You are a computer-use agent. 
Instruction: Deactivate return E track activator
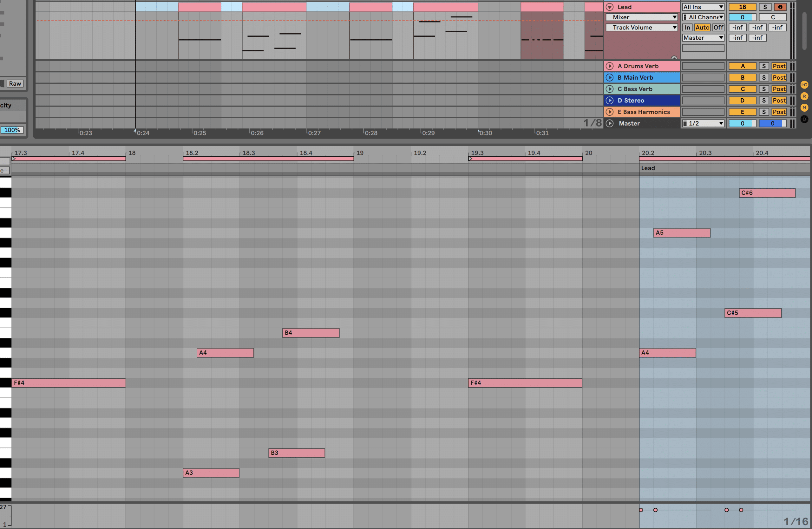(743, 112)
